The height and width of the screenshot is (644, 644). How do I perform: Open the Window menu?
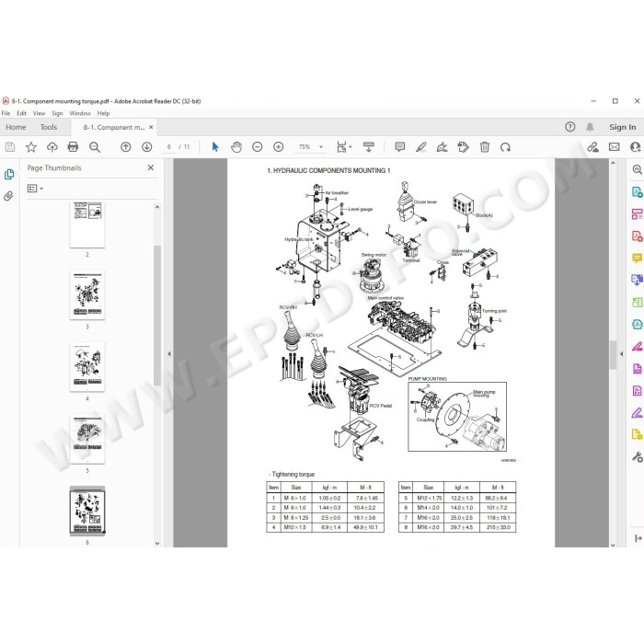coord(80,113)
